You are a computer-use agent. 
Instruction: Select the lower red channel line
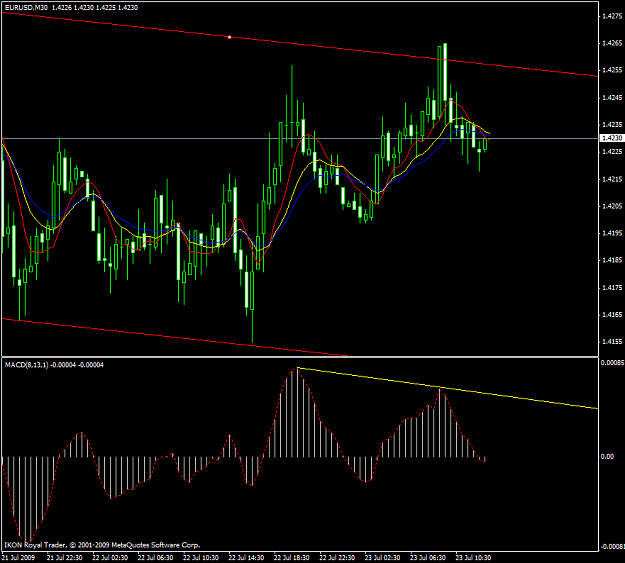[x=175, y=337]
